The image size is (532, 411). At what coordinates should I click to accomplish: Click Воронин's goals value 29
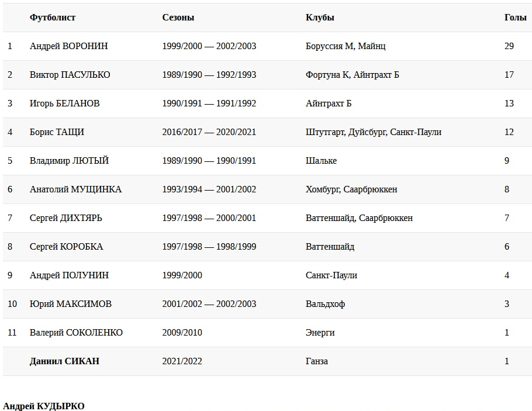(509, 46)
